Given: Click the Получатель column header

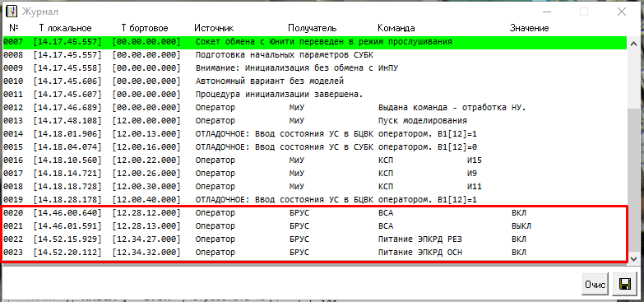Looking at the screenshot, I should point(313,28).
